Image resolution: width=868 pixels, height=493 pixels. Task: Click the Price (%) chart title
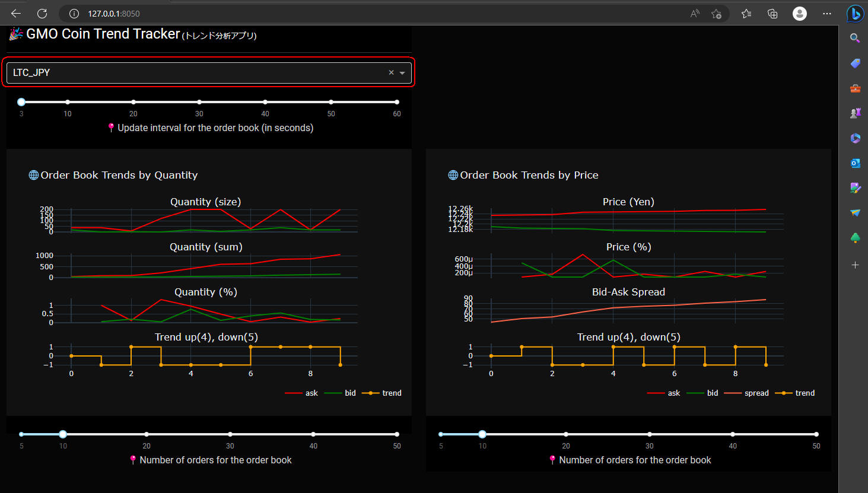[x=628, y=247]
